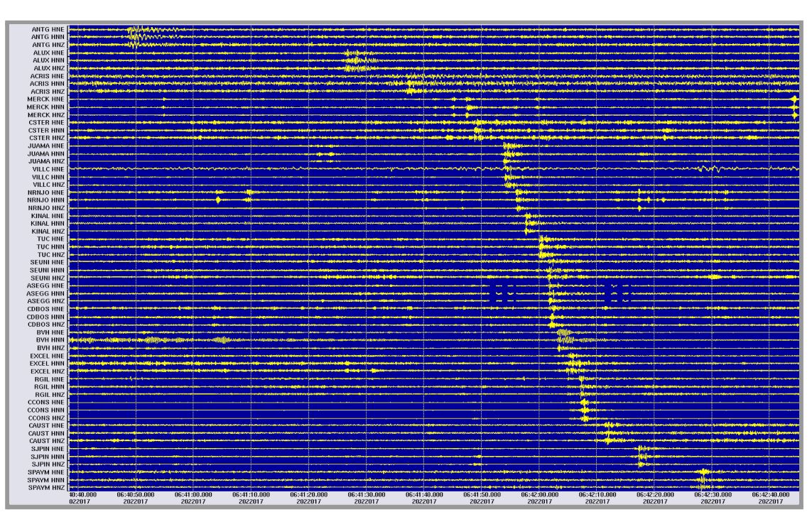Select the ANTG HNE channel label

[x=48, y=29]
